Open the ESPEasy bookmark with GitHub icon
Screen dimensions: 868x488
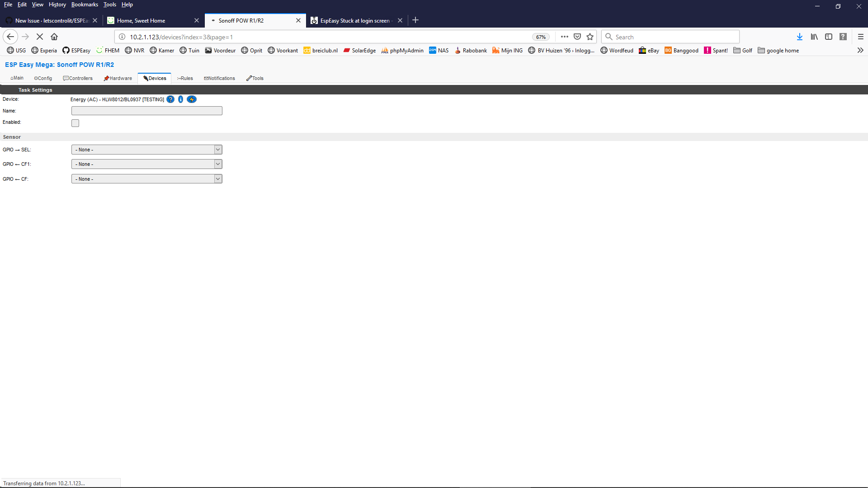point(76,50)
